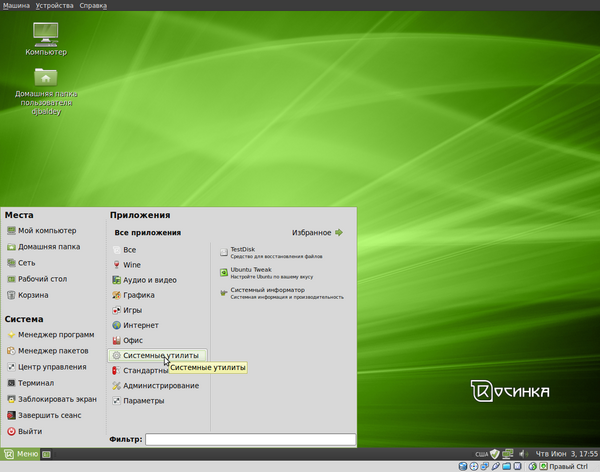Select the Графика category
600x472 pixels.
(139, 295)
